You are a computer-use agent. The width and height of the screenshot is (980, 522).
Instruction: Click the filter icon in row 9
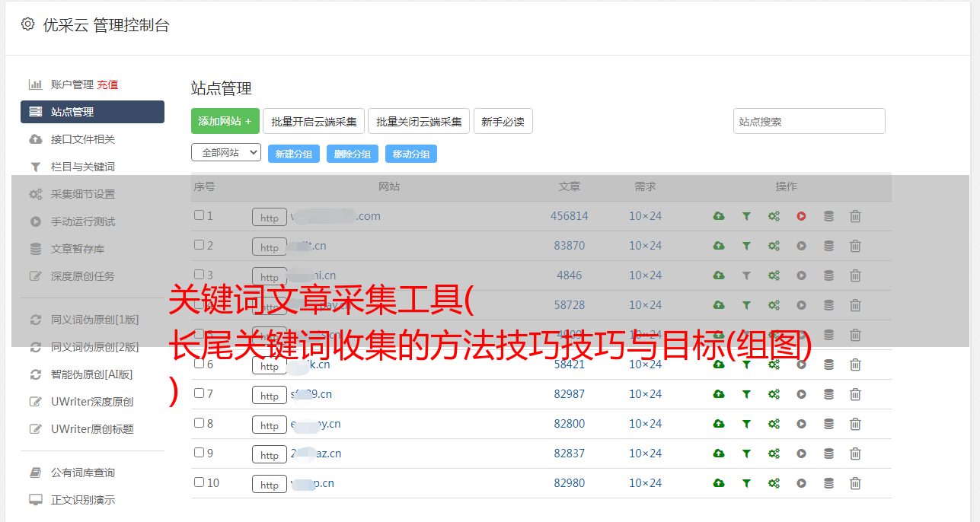(746, 454)
